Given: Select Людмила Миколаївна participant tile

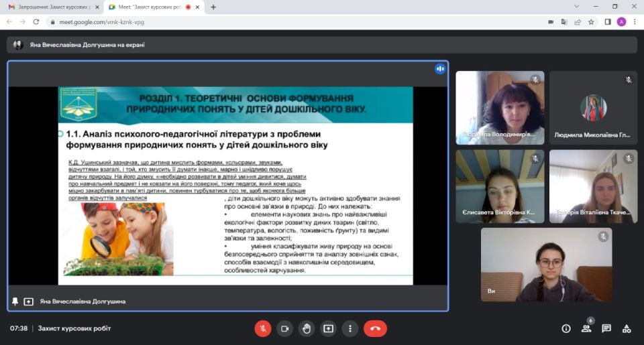Looking at the screenshot, I should [593, 107].
